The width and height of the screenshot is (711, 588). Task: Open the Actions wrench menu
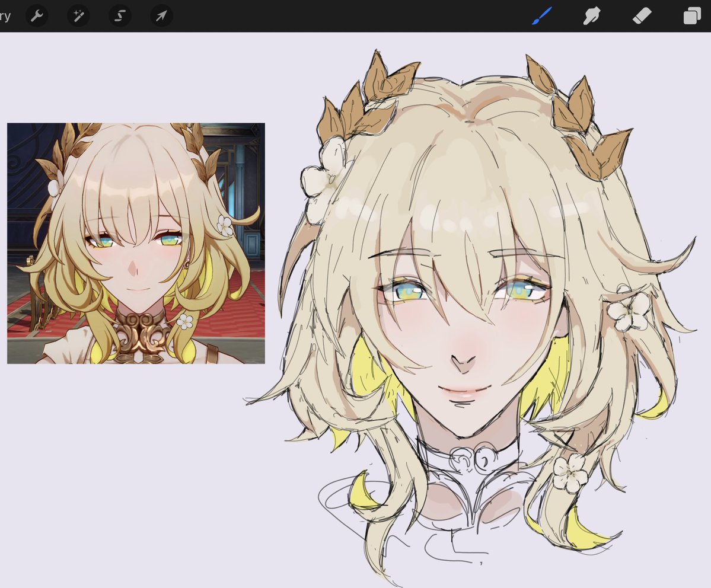[x=37, y=17]
